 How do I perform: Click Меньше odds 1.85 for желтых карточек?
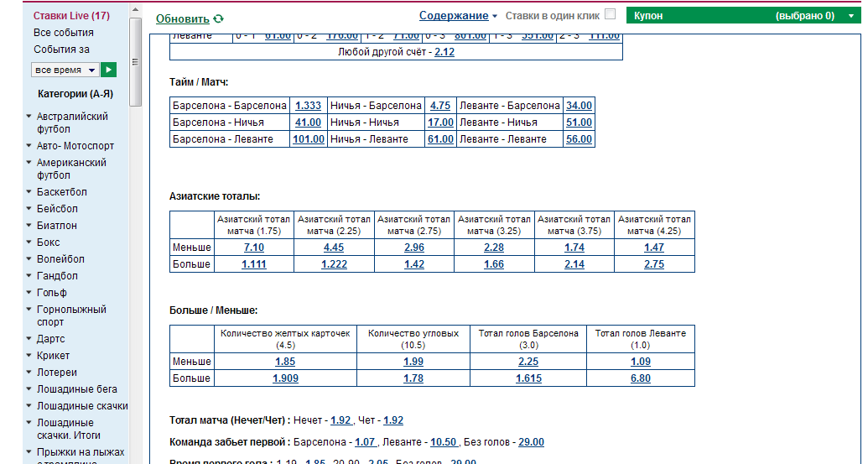285,362
